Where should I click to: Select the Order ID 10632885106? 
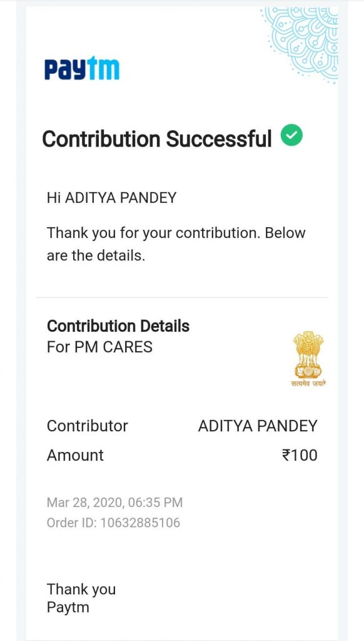[114, 523]
